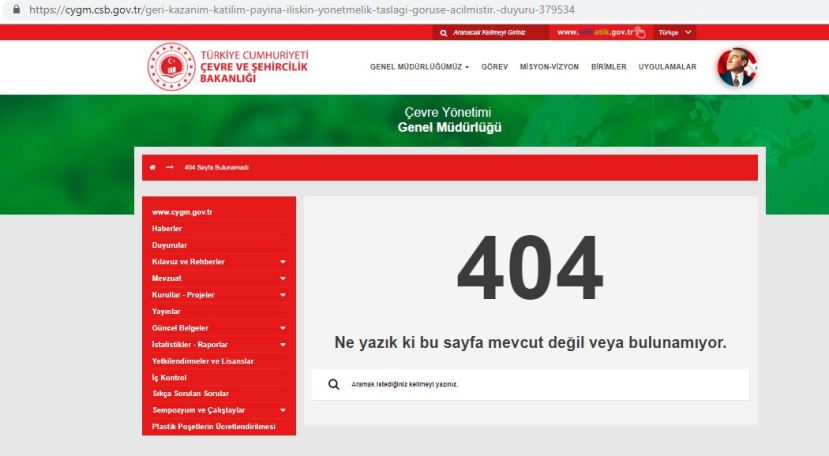Click the Türkiye Cumhuriyeti Çevre ve Şehircilik Bakanlığı title
This screenshot has height=456, width=829.
pyautogui.click(x=254, y=67)
